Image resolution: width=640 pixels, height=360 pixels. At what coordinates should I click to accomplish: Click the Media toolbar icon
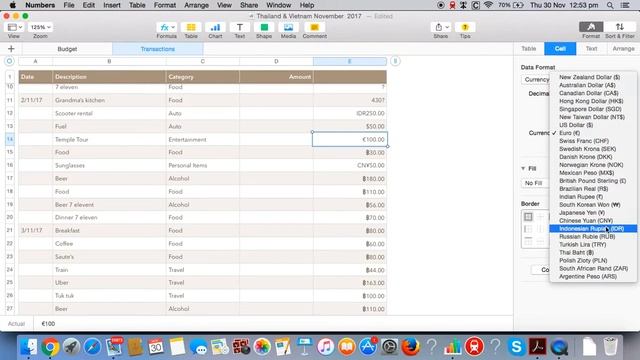point(288,27)
